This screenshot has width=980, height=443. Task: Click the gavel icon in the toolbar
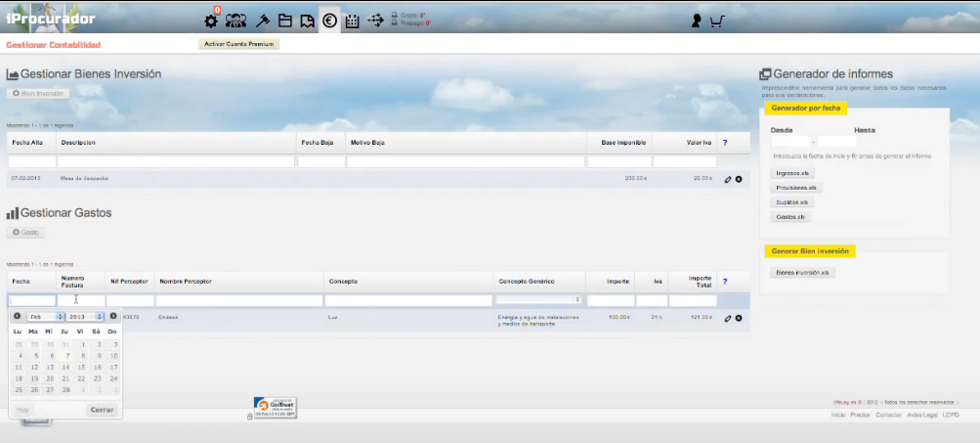261,21
